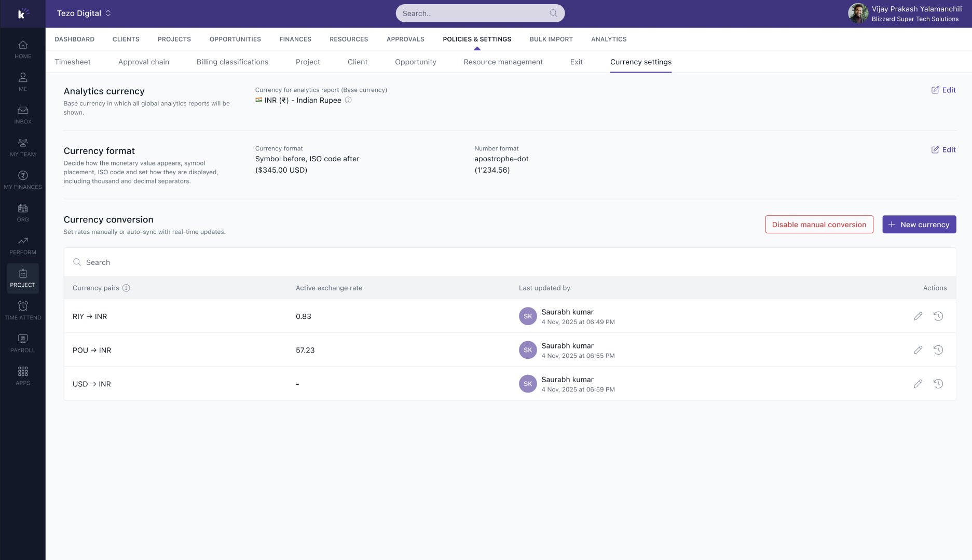
Task: Edit the Analytics currency section
Action: [x=943, y=90]
